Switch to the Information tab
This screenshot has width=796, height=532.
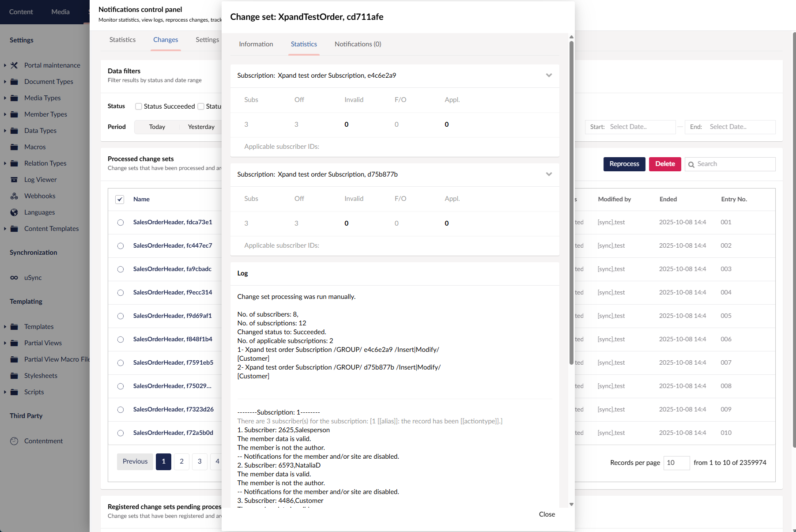[x=256, y=44]
